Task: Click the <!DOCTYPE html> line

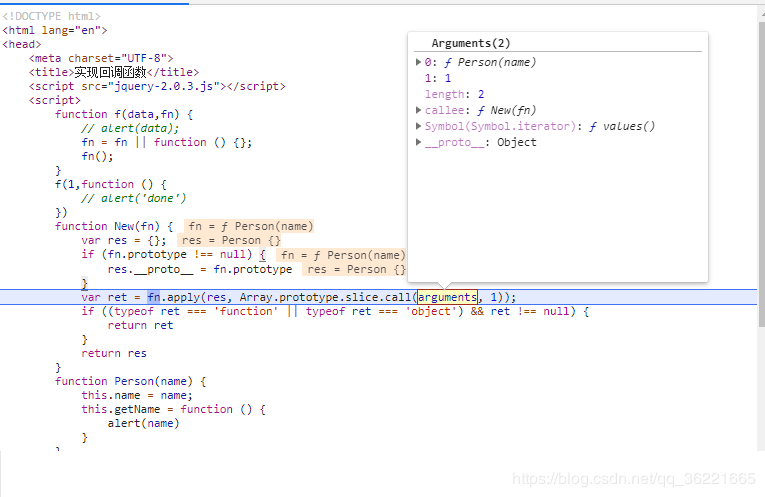Action: tap(51, 16)
